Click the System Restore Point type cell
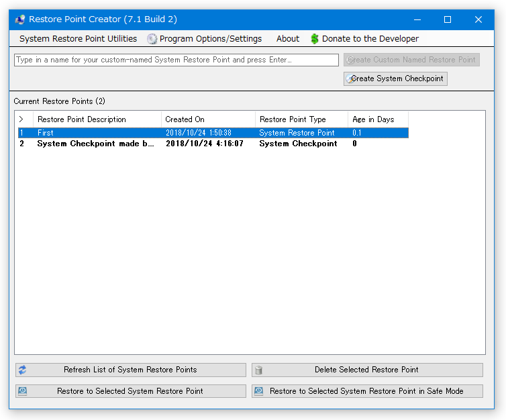The width and height of the screenshot is (506, 420). (297, 133)
